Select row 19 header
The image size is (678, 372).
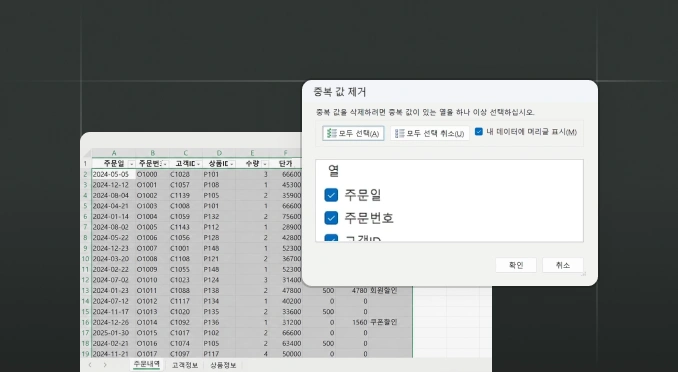[86, 354]
